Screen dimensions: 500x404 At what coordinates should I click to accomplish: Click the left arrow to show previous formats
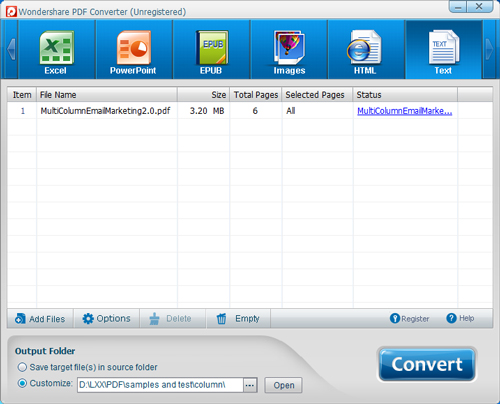(x=11, y=49)
